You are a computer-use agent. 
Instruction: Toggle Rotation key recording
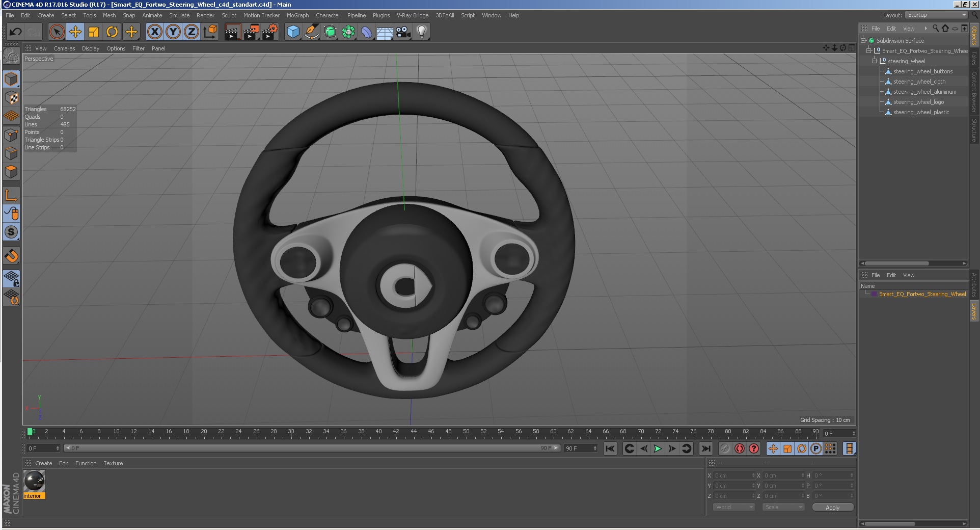[x=802, y=448]
